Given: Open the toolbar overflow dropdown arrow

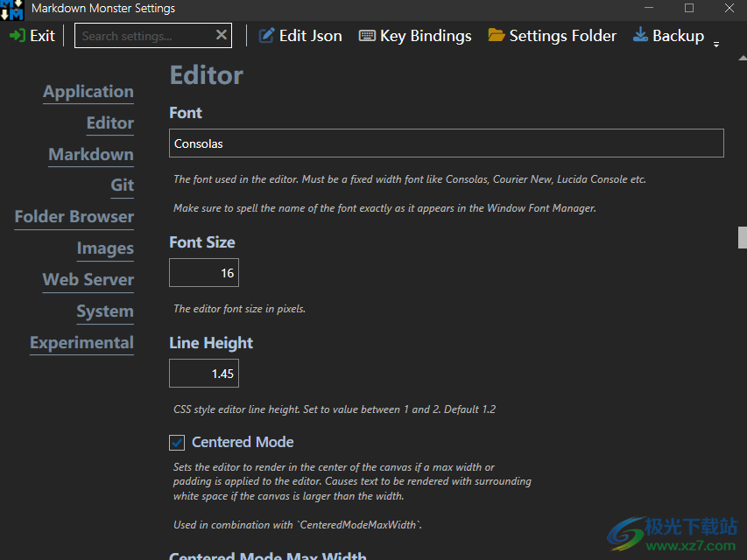Looking at the screenshot, I should 716,45.
